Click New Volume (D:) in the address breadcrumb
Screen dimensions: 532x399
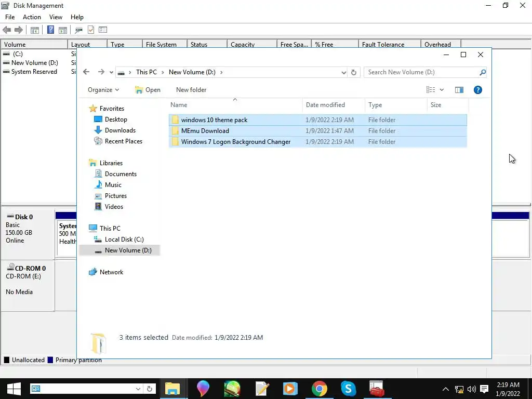pyautogui.click(x=192, y=72)
